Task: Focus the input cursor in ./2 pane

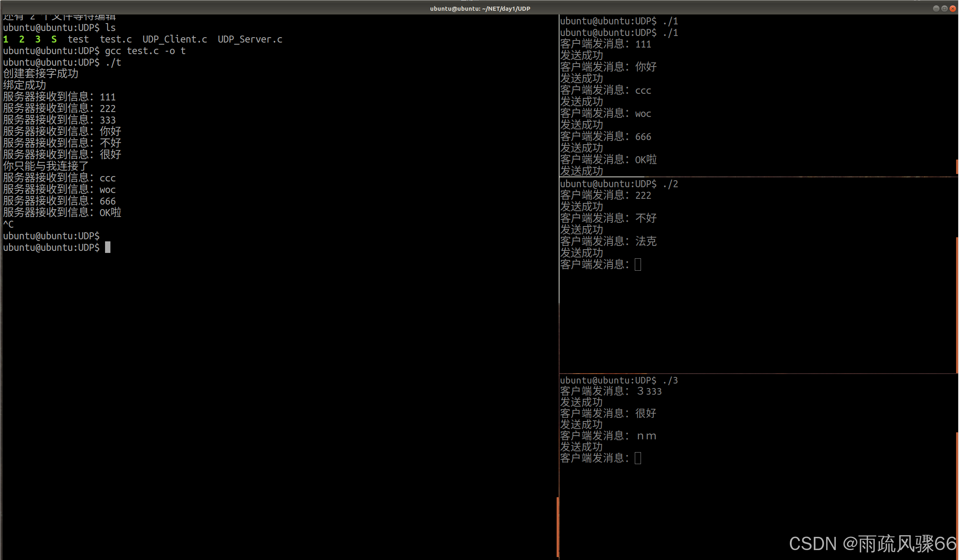Action: [x=638, y=265]
